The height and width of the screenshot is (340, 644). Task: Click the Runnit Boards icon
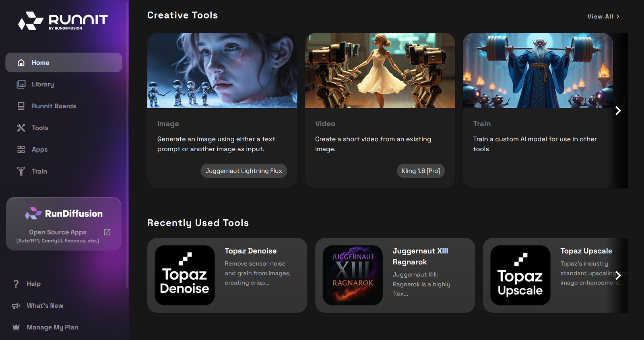click(x=21, y=106)
